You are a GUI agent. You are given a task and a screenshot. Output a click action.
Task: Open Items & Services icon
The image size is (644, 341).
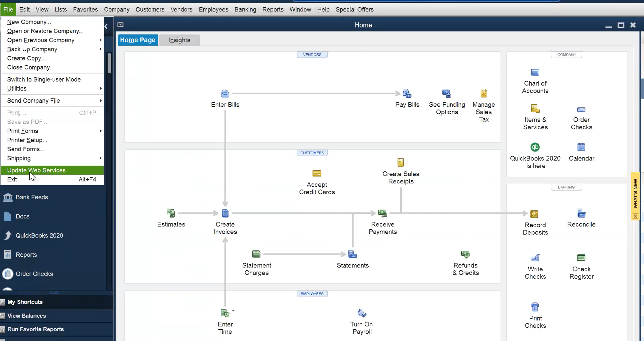[x=535, y=109]
